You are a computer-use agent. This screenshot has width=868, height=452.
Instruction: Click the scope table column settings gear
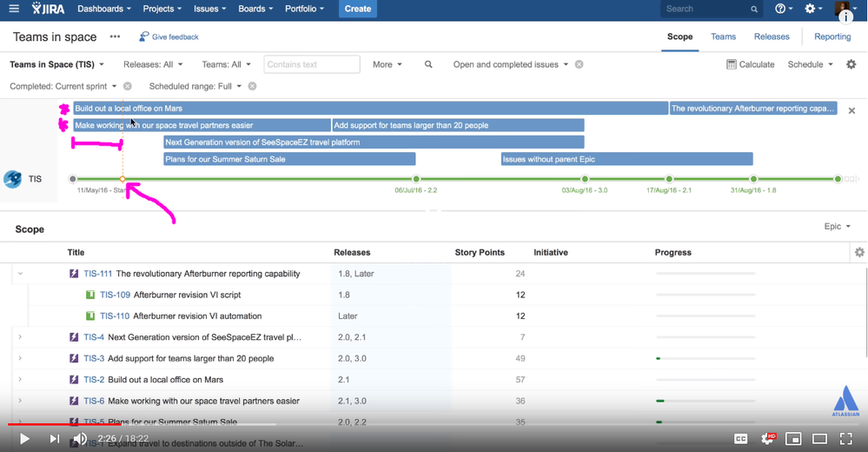click(859, 252)
